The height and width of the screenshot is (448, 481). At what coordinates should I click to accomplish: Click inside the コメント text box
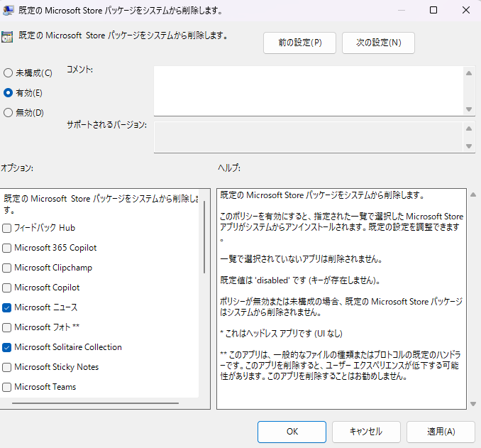[309, 91]
